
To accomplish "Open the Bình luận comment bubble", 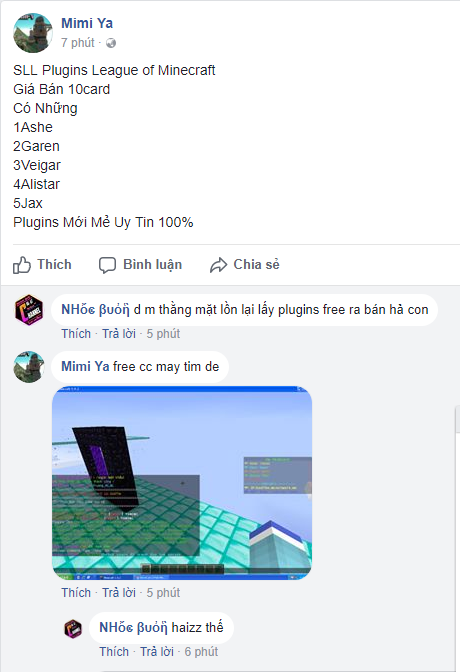I will pos(140,264).
